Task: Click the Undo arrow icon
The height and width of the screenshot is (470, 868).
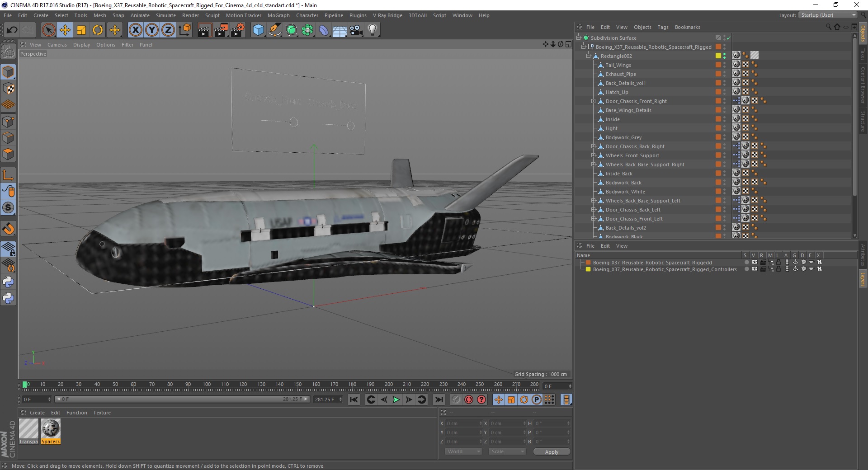Action: click(x=12, y=30)
